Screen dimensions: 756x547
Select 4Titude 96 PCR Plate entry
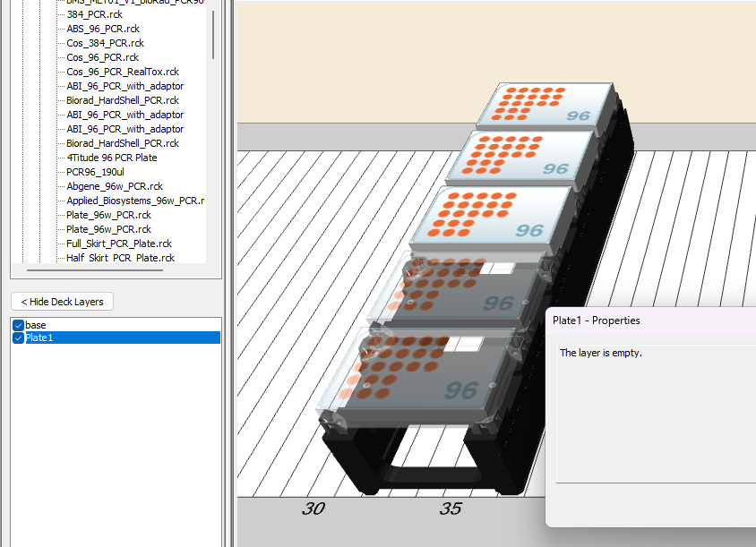[x=112, y=158]
